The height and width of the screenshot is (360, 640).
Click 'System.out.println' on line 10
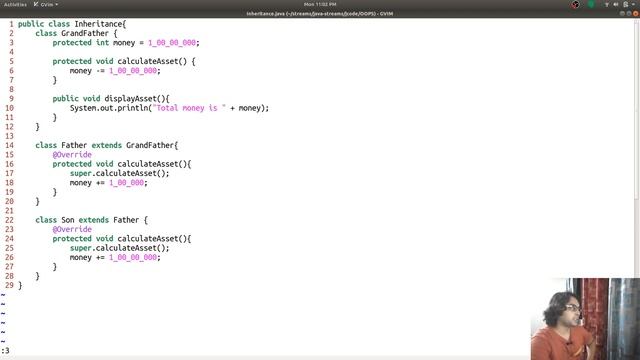point(109,108)
